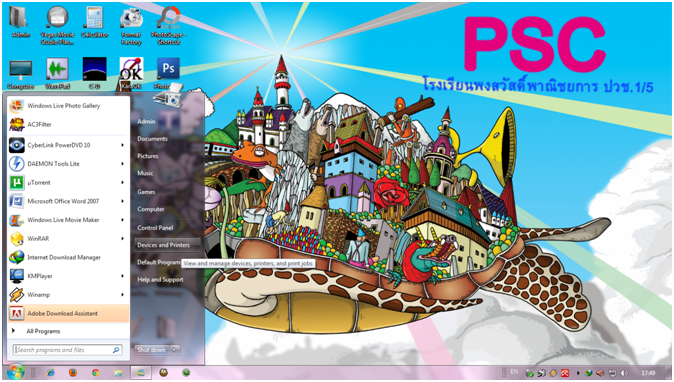Open the Shut down options arrow
The height and width of the screenshot is (382, 674).
click(175, 350)
